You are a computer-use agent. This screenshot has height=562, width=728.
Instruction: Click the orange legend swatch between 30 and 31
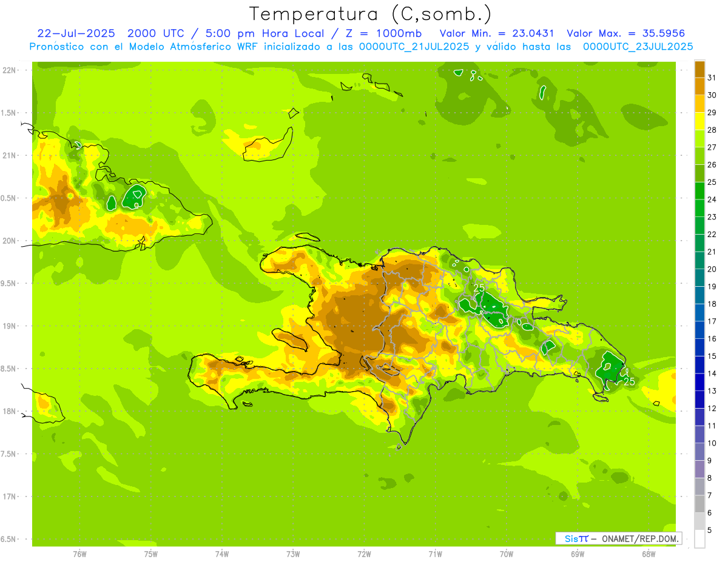click(x=699, y=86)
